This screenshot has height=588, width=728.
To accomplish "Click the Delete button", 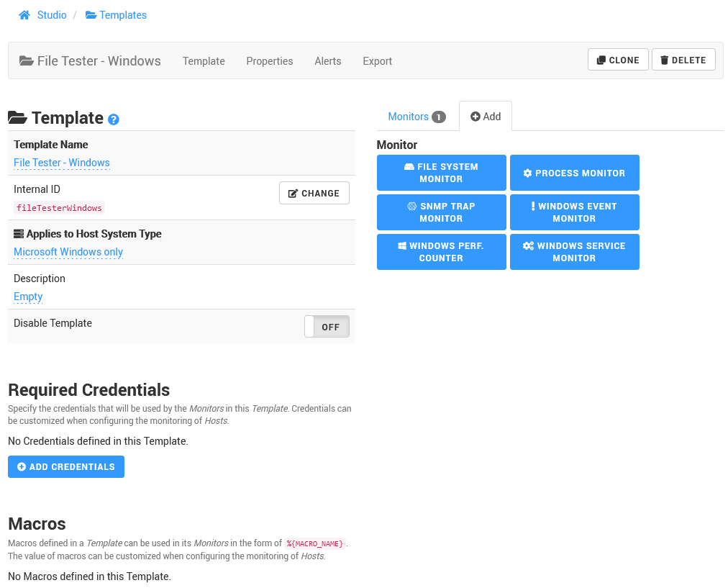I will point(683,60).
